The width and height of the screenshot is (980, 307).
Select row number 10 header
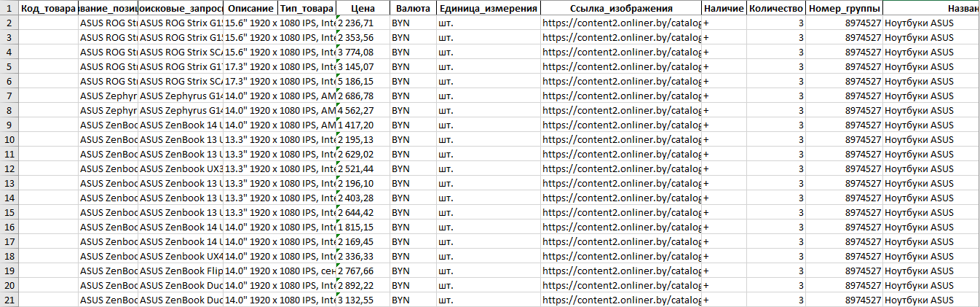click(9, 139)
